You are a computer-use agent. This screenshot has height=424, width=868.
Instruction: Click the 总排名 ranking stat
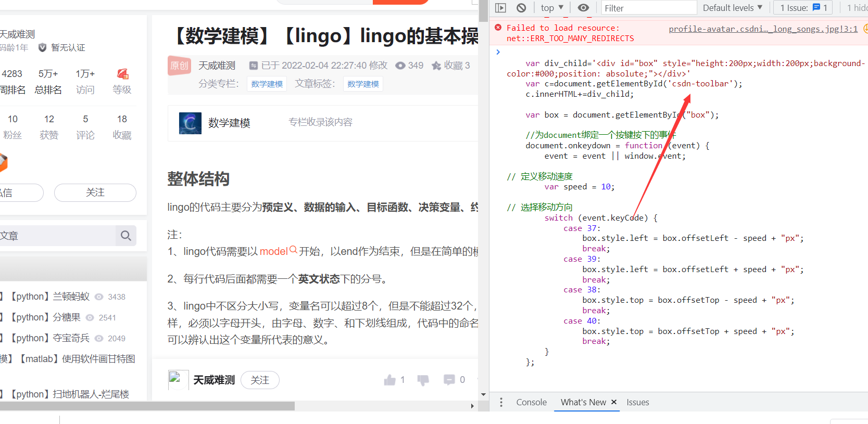coord(48,82)
